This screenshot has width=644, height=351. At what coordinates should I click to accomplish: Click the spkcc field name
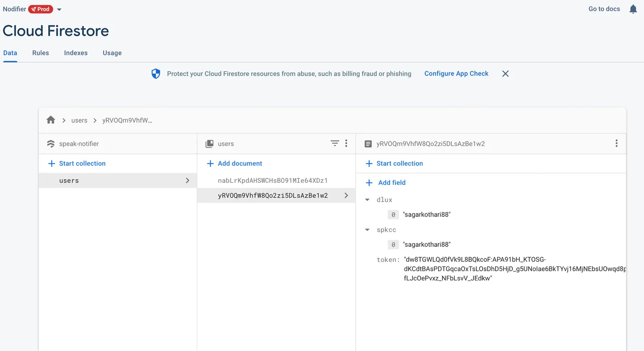coord(386,230)
